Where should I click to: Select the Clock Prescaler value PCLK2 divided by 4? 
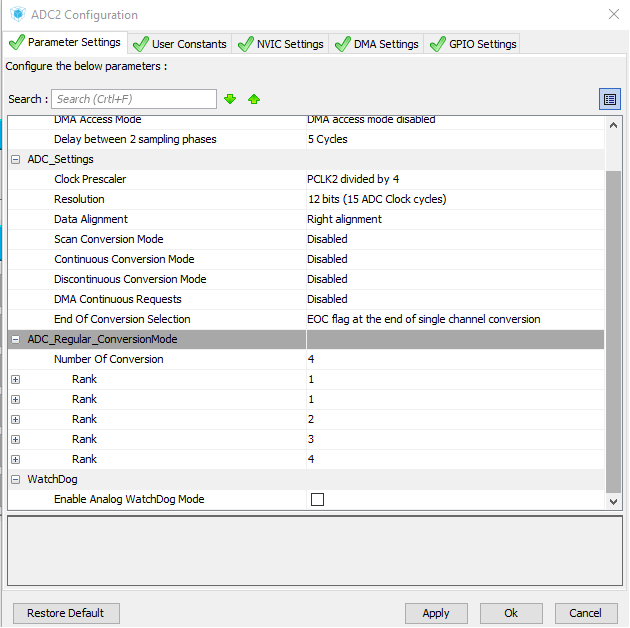click(x=353, y=179)
